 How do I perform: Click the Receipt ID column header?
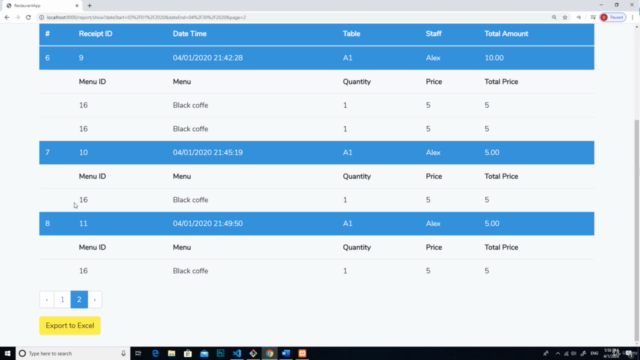96,34
